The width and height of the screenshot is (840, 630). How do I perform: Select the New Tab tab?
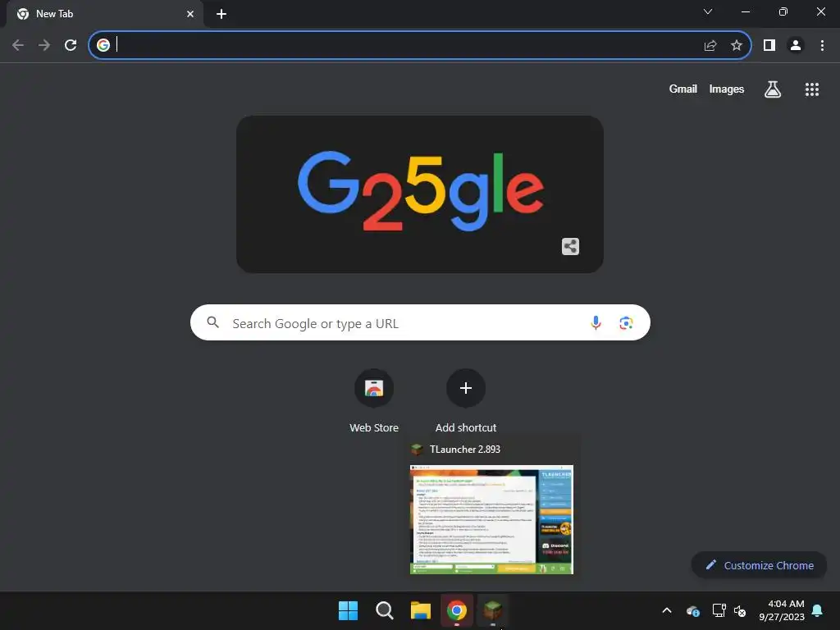click(104, 14)
